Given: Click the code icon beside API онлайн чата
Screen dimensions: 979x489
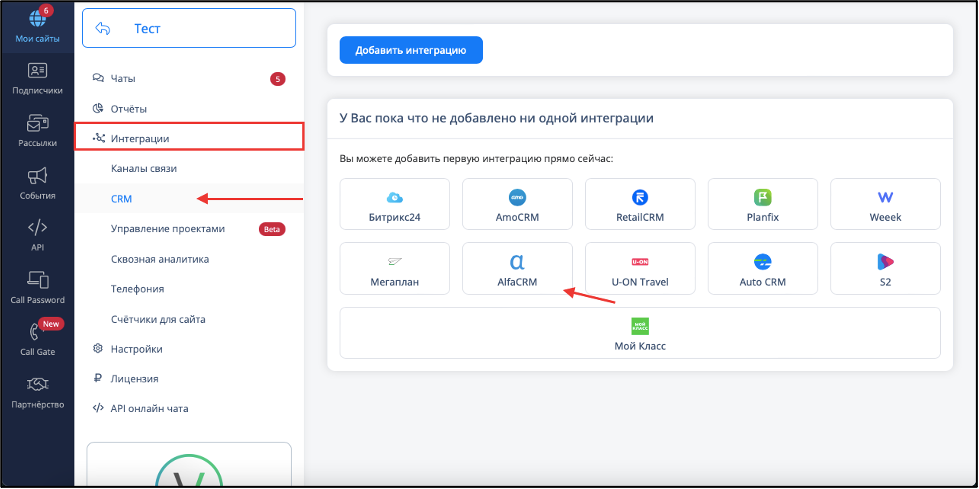Looking at the screenshot, I should pyautogui.click(x=98, y=408).
